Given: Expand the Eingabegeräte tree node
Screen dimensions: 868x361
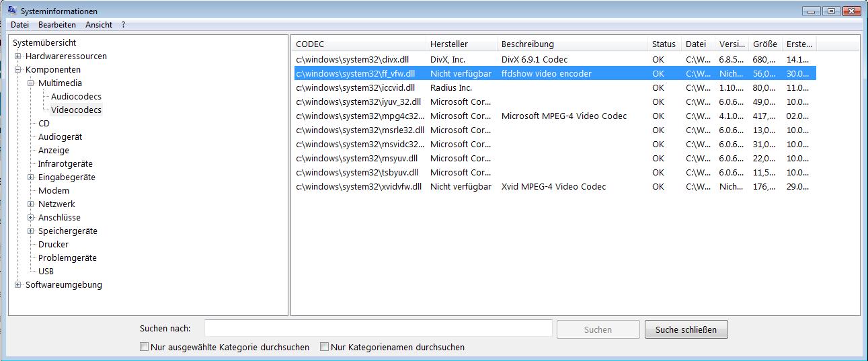Looking at the screenshot, I should click(x=31, y=177).
